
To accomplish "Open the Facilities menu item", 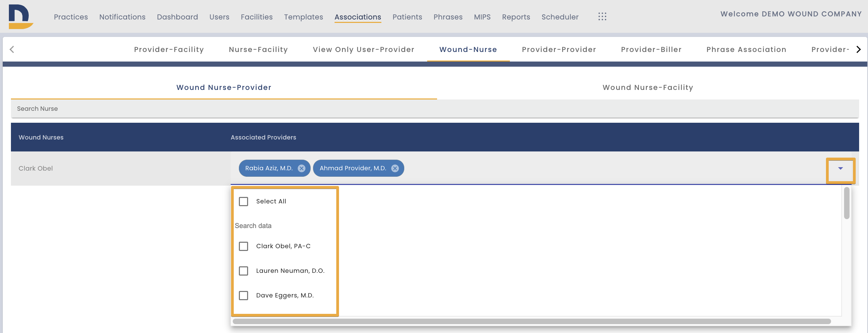I will 257,17.
